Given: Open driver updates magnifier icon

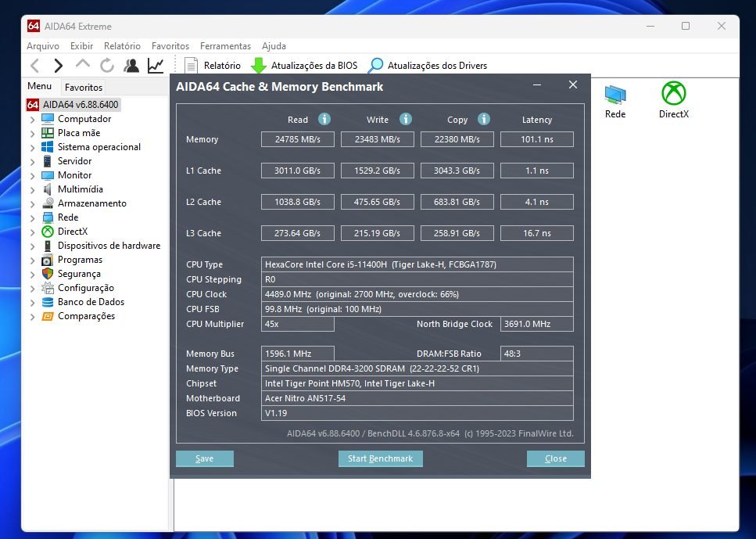Looking at the screenshot, I should (x=376, y=66).
